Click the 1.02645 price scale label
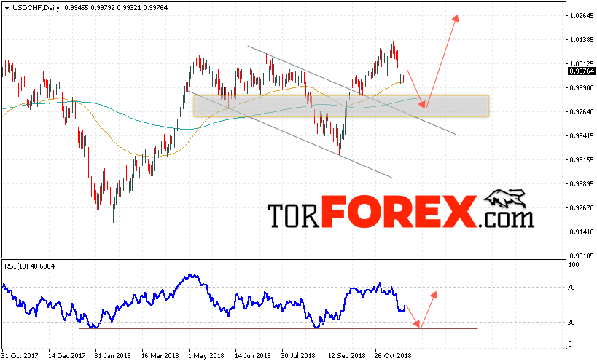The image size is (597, 364). [582, 15]
